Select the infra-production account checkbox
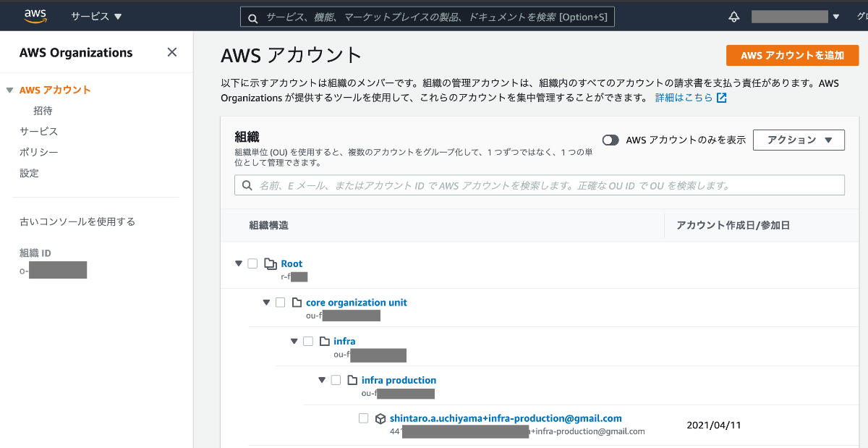 pos(363,418)
